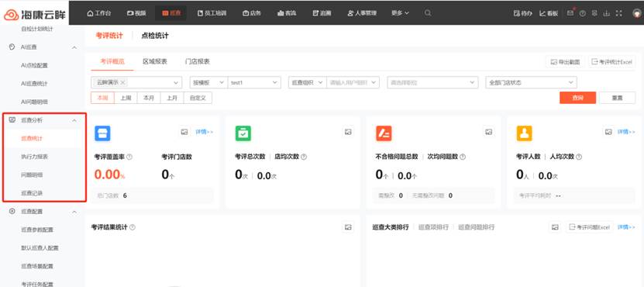This screenshot has width=644, height=287.
Task: Select the 上月 time range
Action: [x=172, y=98]
